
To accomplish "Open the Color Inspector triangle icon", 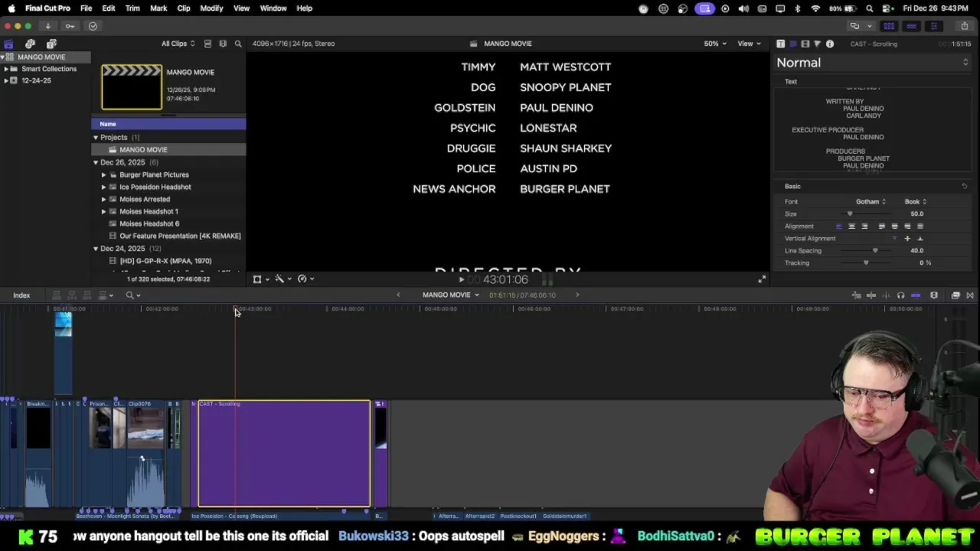I will (817, 44).
